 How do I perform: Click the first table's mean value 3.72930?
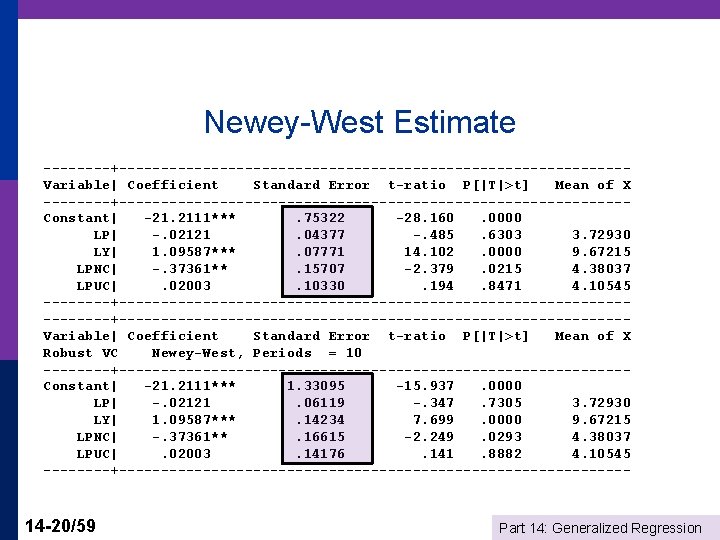click(x=602, y=235)
